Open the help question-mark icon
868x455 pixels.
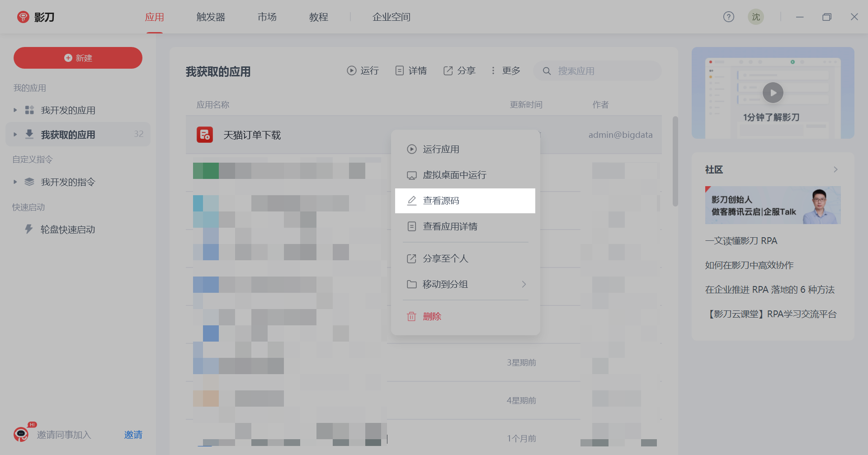click(729, 17)
